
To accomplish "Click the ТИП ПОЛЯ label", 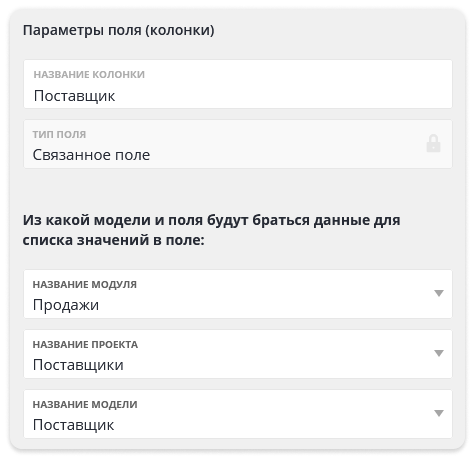I will pos(59,134).
